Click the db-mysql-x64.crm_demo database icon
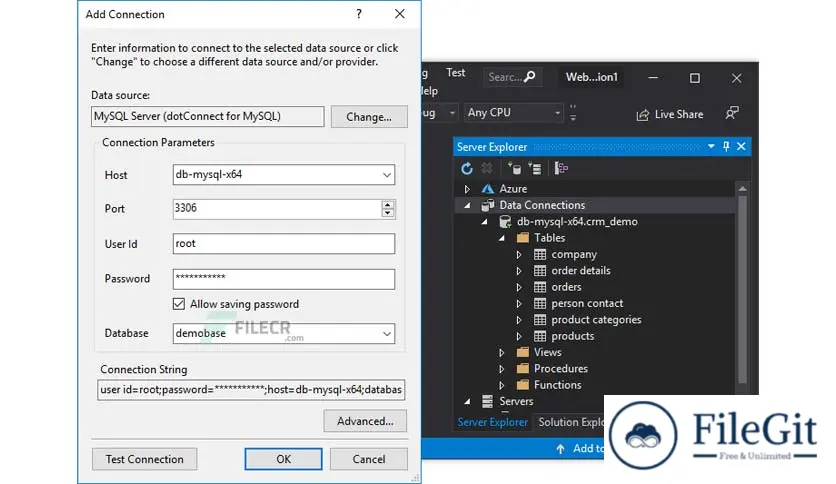 point(505,222)
